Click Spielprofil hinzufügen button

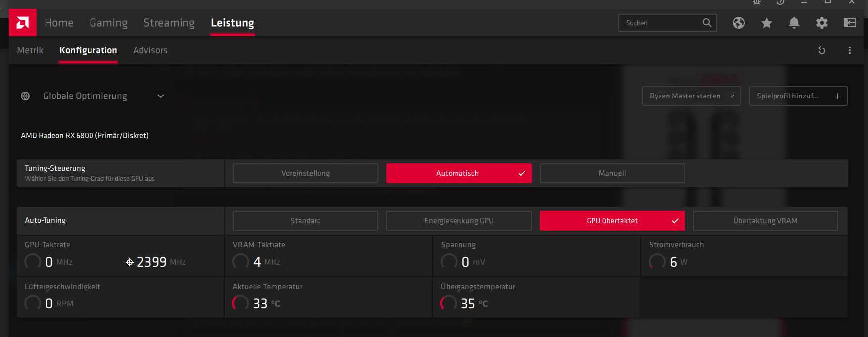798,96
